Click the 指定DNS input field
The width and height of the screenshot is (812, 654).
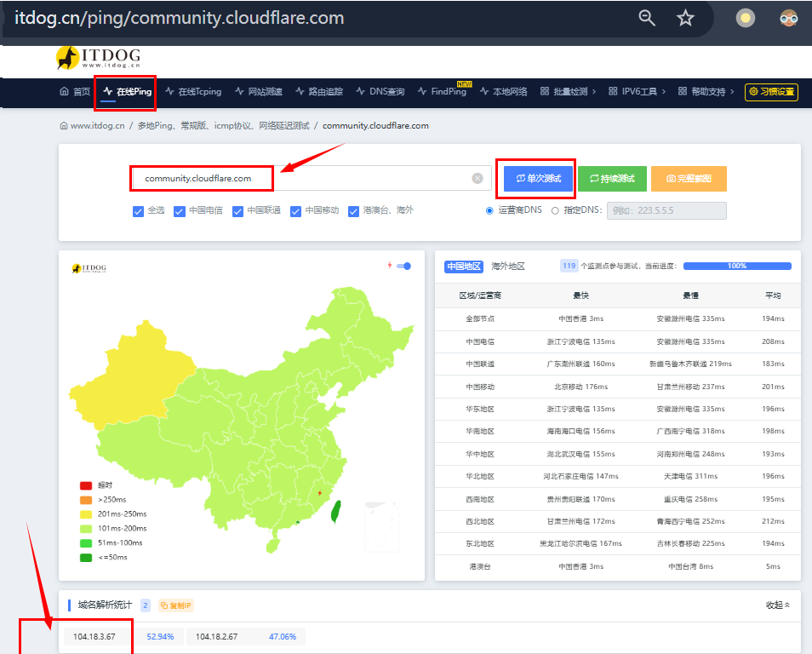(666, 210)
